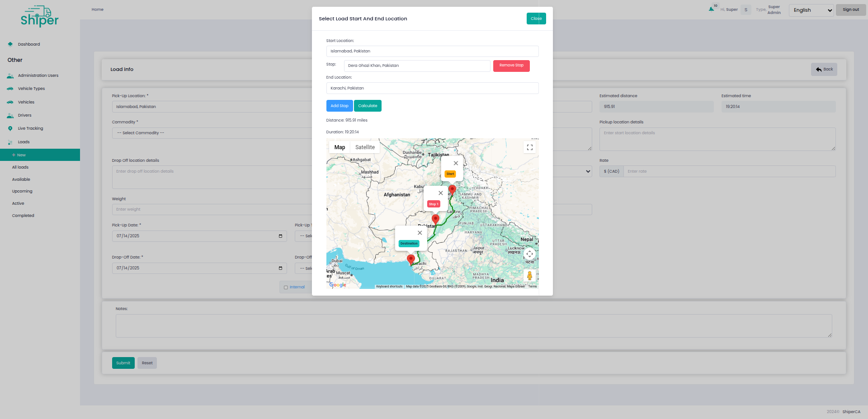Click the Loads pin-route icon in sidebar
Screen dimensions: 868x419
click(x=10, y=142)
